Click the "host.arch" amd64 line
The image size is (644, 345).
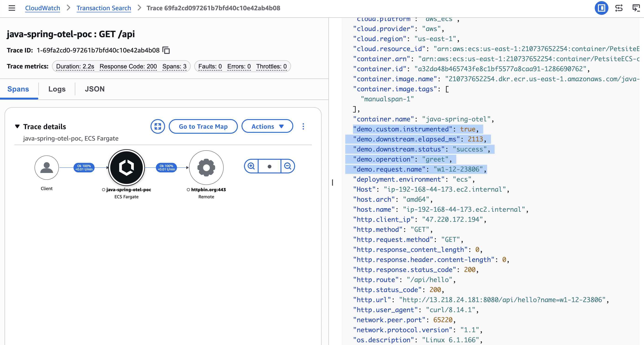(x=393, y=199)
